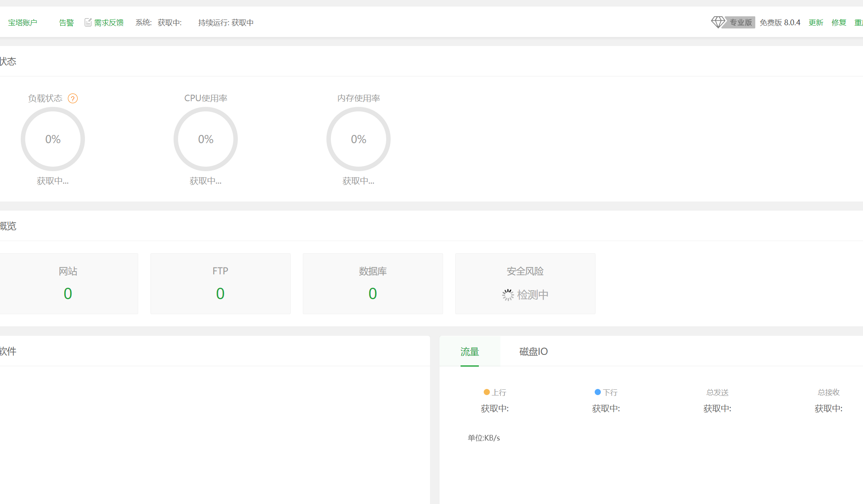Open the 安全风险 card

point(525,284)
